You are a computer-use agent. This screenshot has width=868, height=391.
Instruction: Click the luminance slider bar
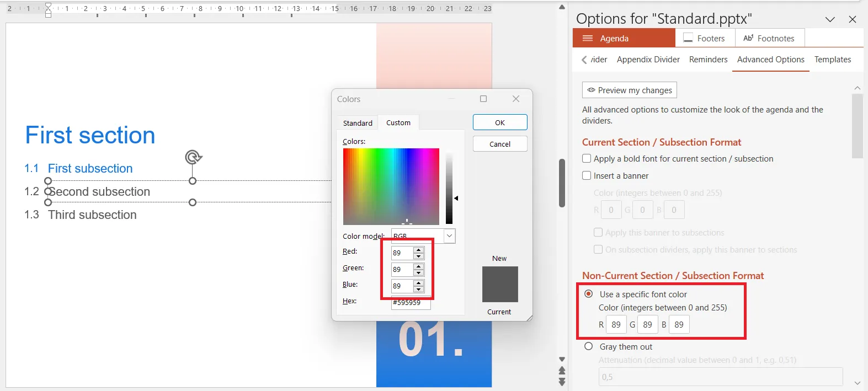tap(449, 188)
